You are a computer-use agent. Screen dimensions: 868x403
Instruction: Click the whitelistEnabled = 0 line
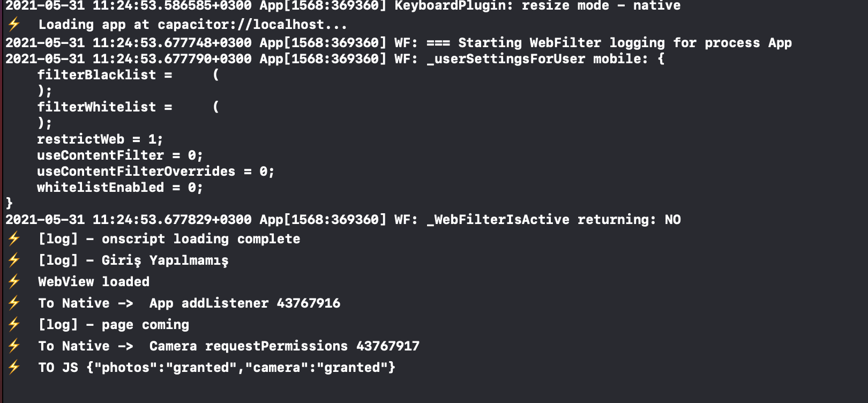(x=120, y=188)
